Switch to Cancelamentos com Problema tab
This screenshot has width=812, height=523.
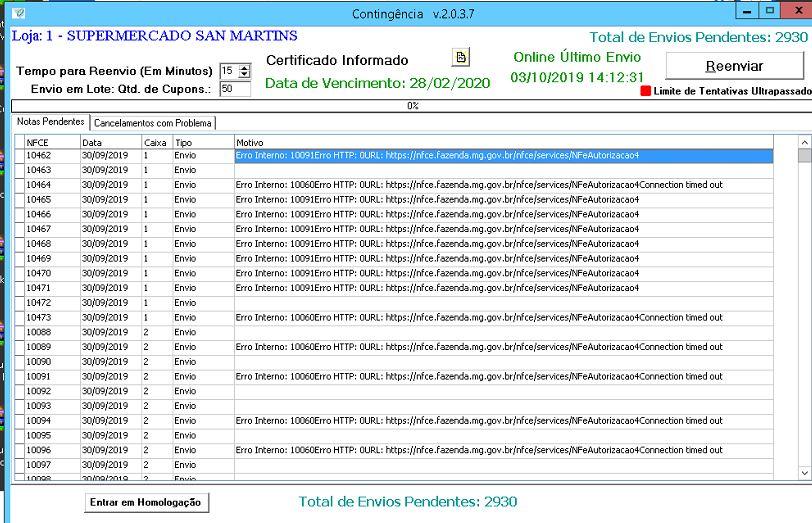pos(153,123)
